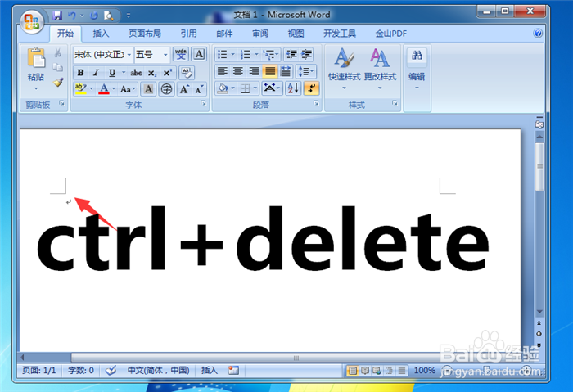
Task: Click 字数: 0 word count
Action: tap(81, 371)
